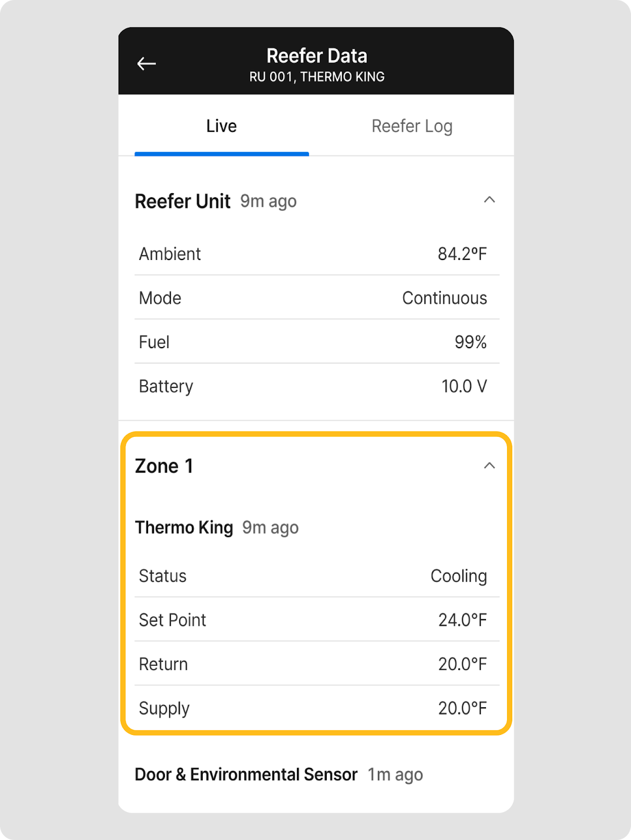Select the Ambient temperature row

point(316,254)
